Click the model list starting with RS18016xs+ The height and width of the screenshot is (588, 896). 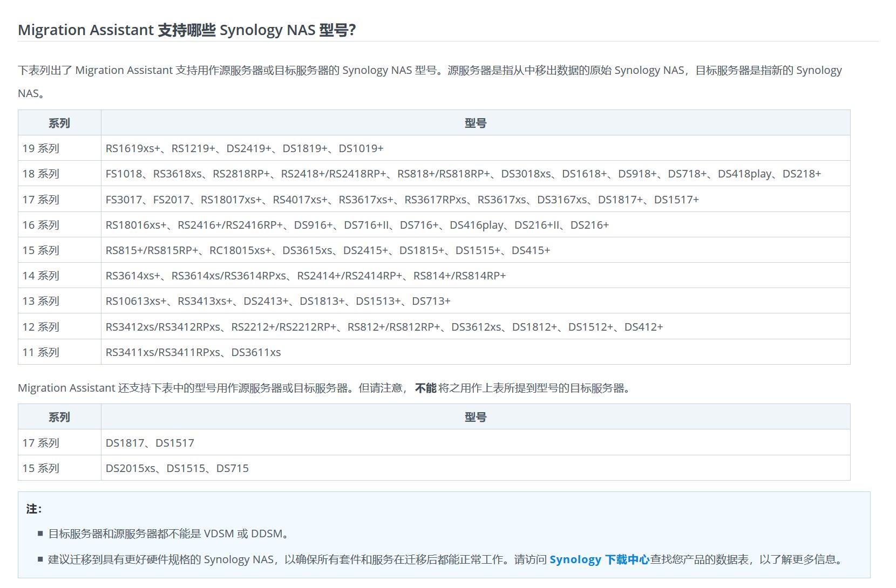[476, 225]
